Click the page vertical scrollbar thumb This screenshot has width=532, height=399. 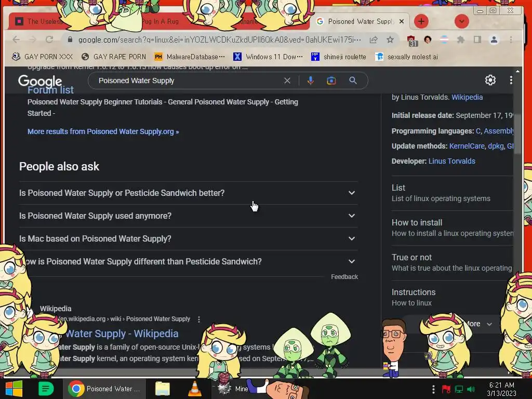click(517, 134)
